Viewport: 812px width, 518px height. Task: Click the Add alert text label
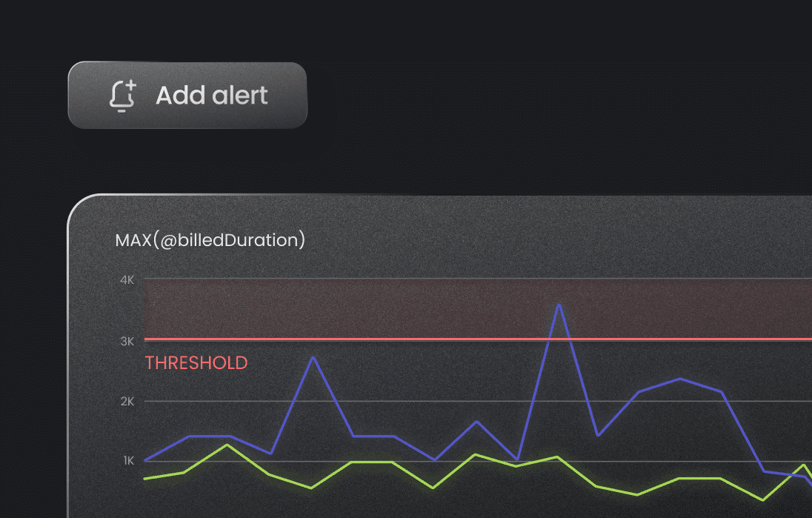pos(212,96)
